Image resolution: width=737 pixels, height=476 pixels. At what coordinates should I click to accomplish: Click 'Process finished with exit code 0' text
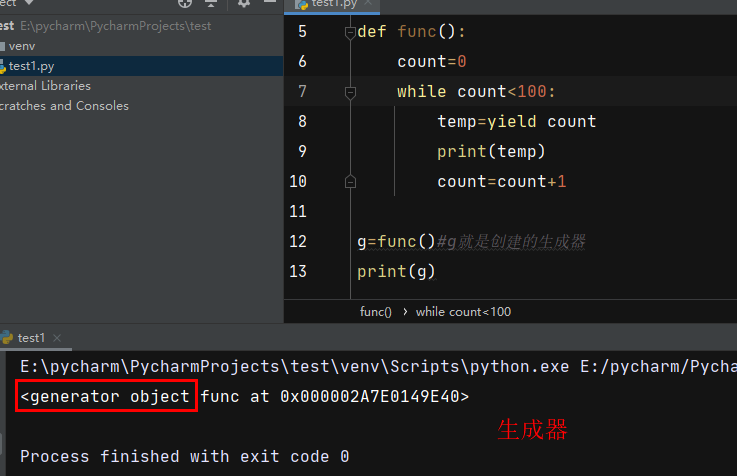click(x=184, y=457)
